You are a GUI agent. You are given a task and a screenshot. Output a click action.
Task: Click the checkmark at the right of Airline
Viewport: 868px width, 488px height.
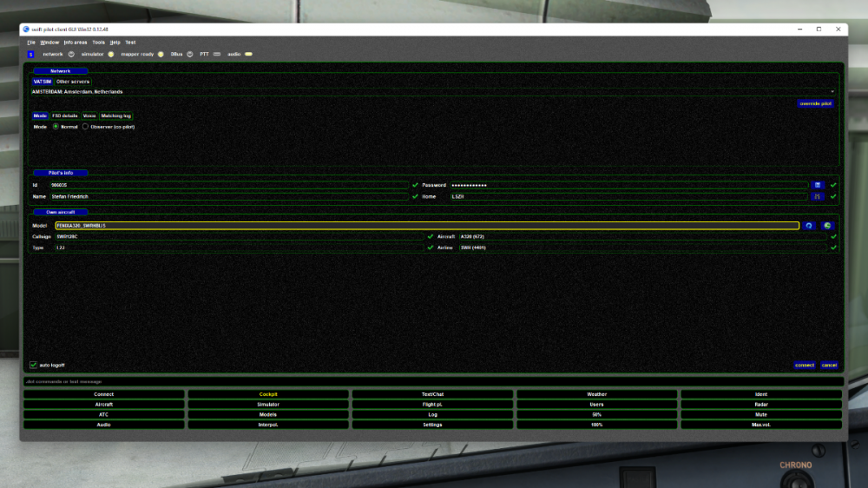[833, 247]
